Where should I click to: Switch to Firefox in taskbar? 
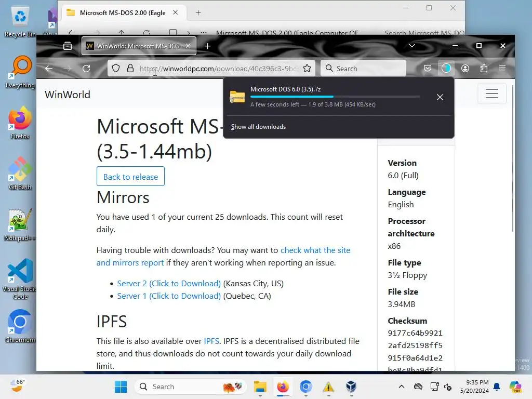[283, 387]
